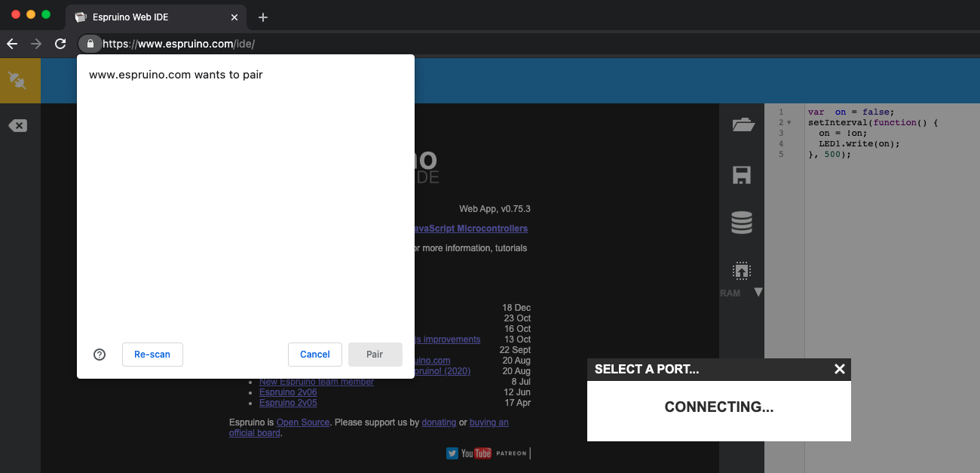980x473 pixels.
Task: Open the Patreon logo link
Action: point(511,453)
